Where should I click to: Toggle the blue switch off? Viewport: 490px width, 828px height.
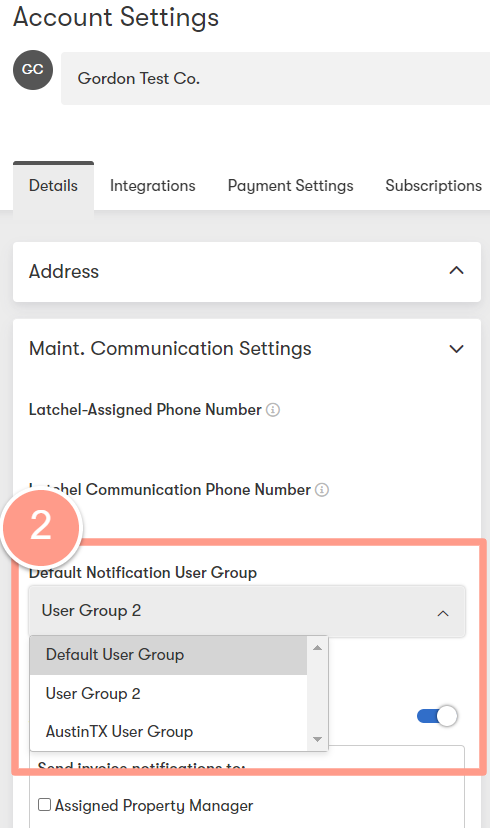[437, 716]
